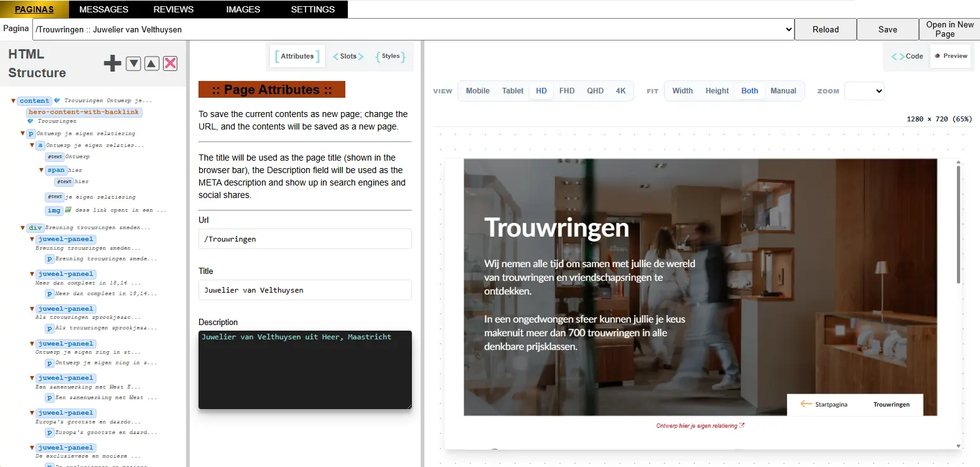Click into the Description text area
Image resolution: width=980 pixels, height=467 pixels.
[x=305, y=370]
